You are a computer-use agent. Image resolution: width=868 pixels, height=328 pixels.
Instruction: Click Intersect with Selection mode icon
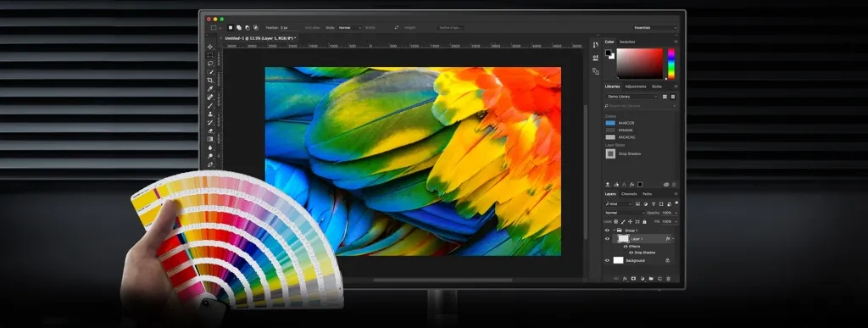(256, 28)
